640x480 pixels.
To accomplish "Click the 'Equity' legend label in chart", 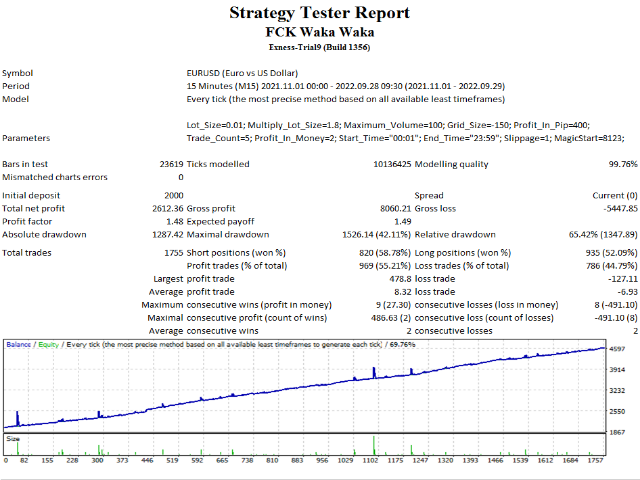I will 49,345.
